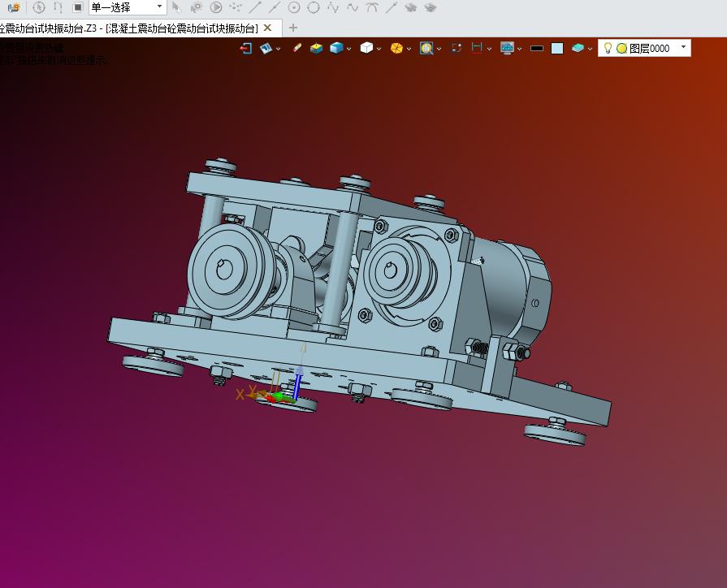
Task: Click the scattered points tool icon
Action: [236, 7]
